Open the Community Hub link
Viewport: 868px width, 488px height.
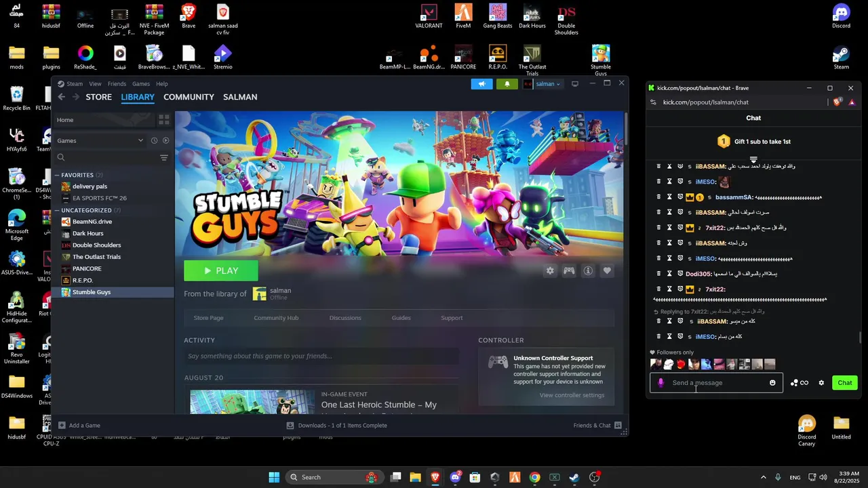(276, 318)
